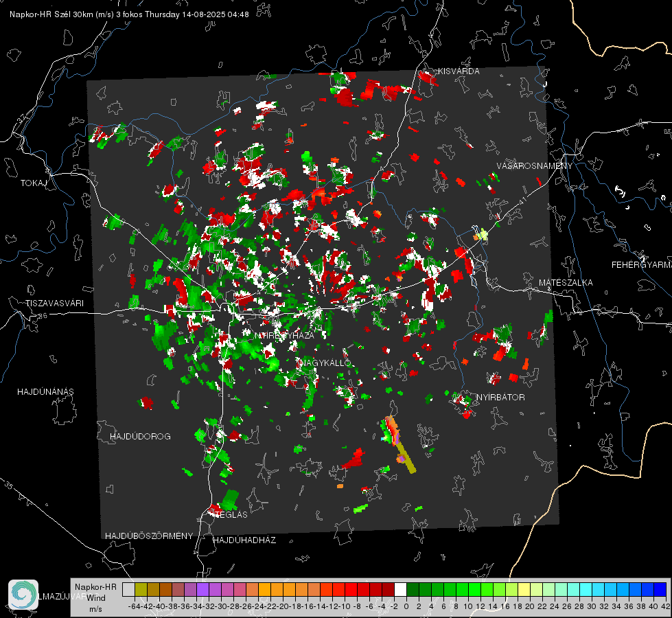
Task: Click the olive diagonal streak echo on map
Action: tap(406, 457)
